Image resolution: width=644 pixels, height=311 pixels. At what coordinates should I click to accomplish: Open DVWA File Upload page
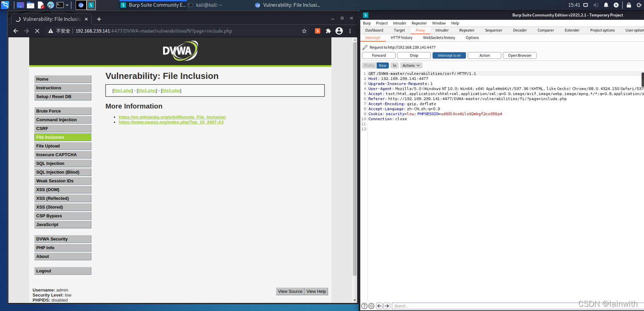click(x=63, y=146)
